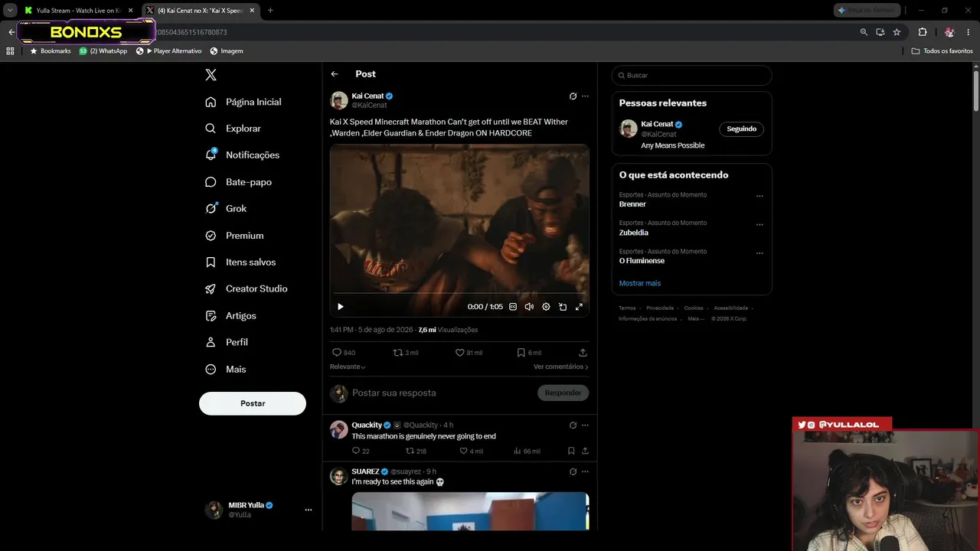The image size is (980, 551).
Task: Like the main post with 81 mil likes
Action: pyautogui.click(x=469, y=353)
